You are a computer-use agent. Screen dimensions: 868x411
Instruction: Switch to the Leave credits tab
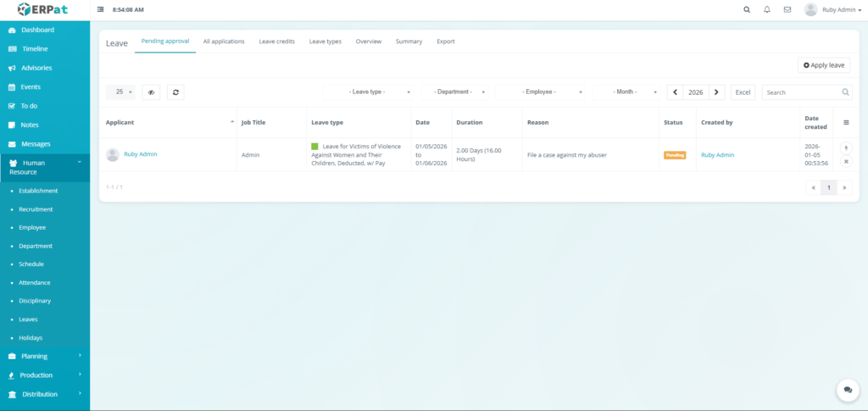[x=276, y=42]
